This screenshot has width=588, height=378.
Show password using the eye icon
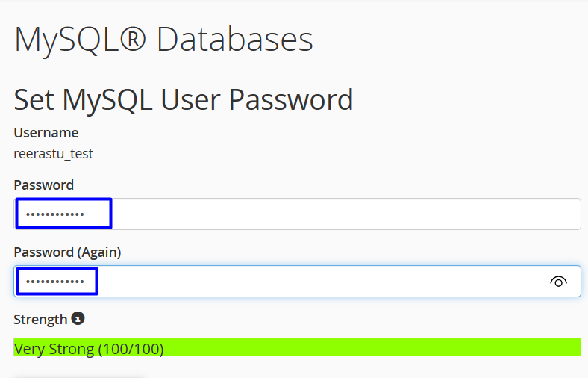[558, 282]
